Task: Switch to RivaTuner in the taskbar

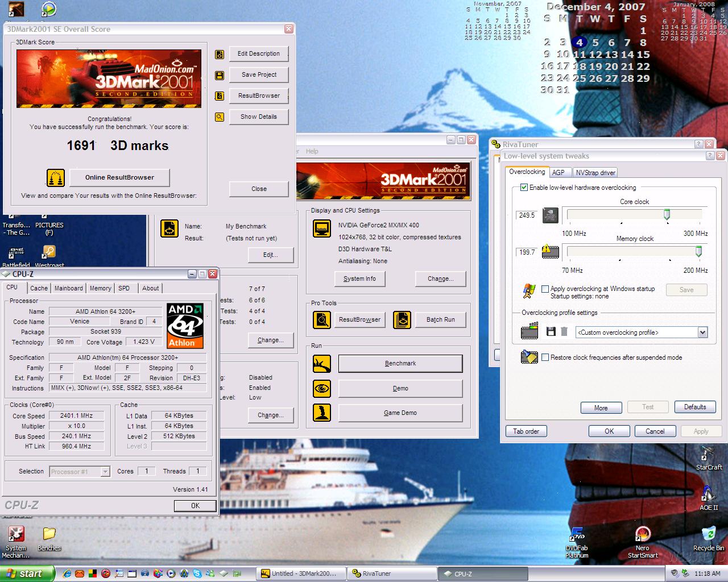Action: coord(392,573)
